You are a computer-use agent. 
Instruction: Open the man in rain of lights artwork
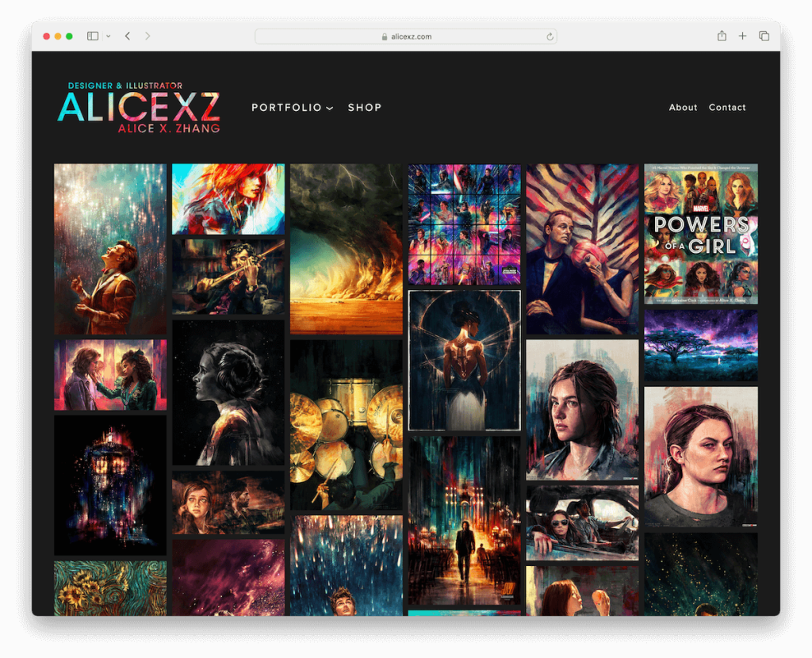coord(110,249)
